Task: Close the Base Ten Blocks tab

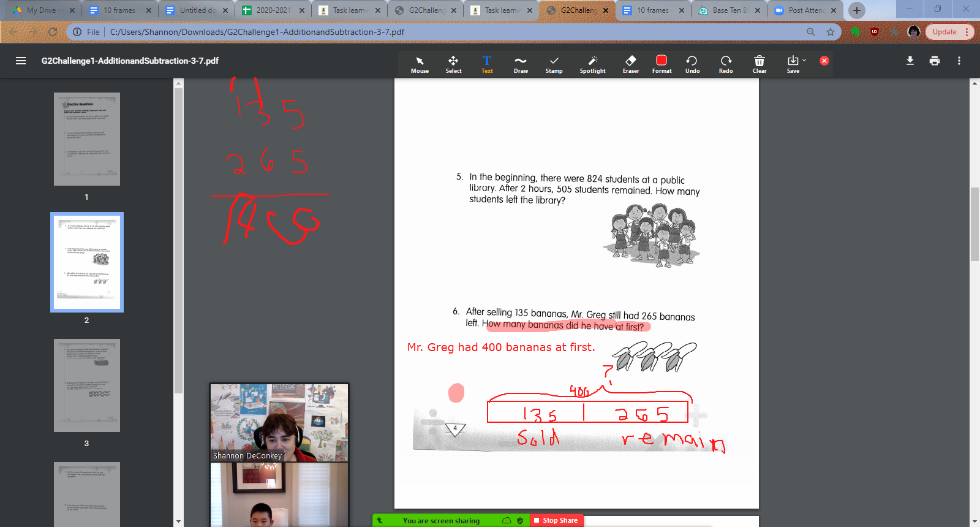Action: pyautogui.click(x=758, y=10)
